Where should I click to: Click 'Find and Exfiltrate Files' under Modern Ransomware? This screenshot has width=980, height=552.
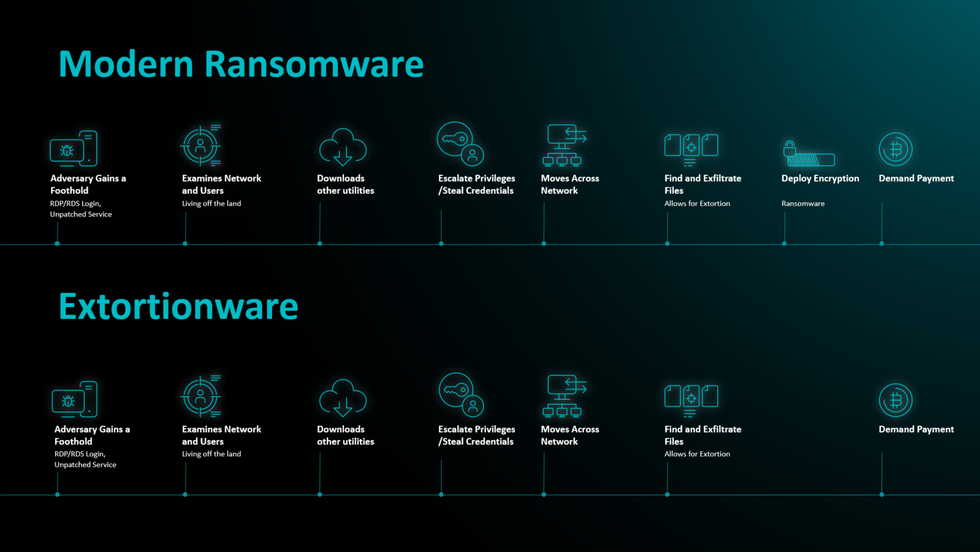point(703,184)
